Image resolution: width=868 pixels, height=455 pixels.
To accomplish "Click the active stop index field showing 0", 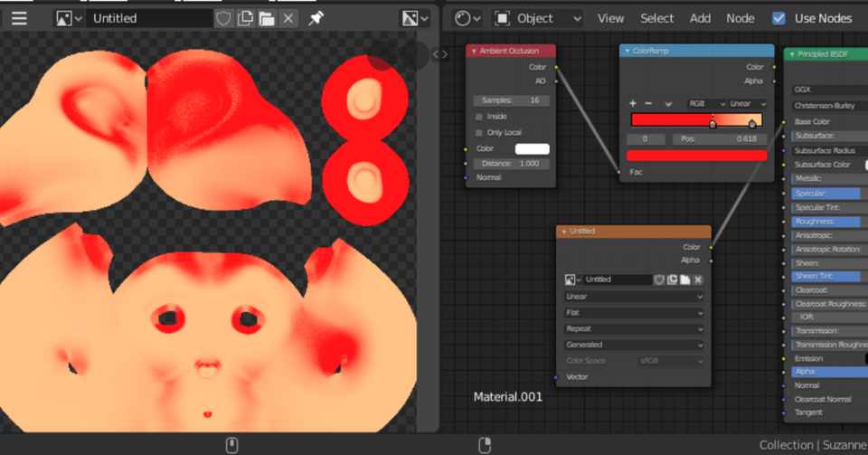I will tap(646, 139).
